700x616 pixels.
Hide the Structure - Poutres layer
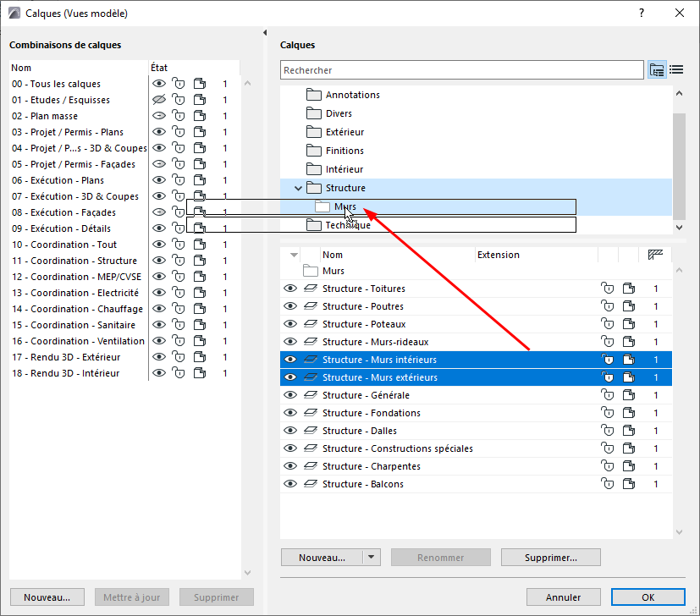coord(290,306)
